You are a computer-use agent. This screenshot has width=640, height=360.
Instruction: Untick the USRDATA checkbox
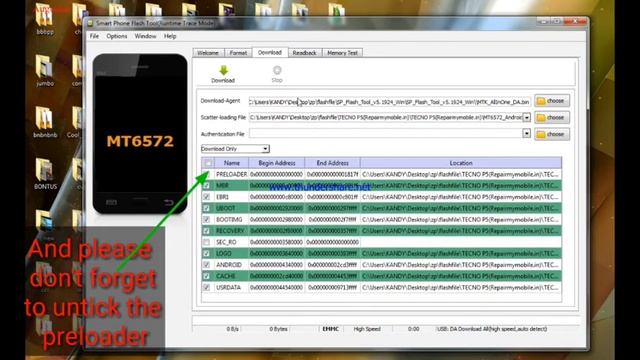[207, 288]
